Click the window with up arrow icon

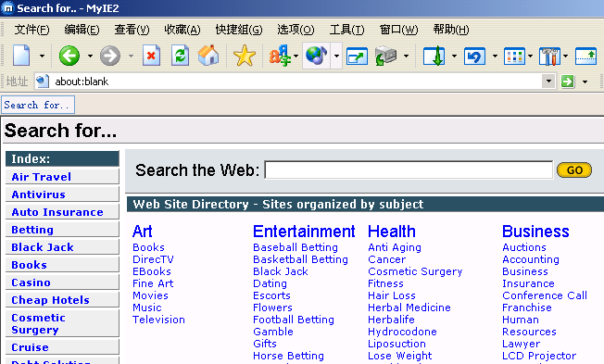click(x=585, y=56)
